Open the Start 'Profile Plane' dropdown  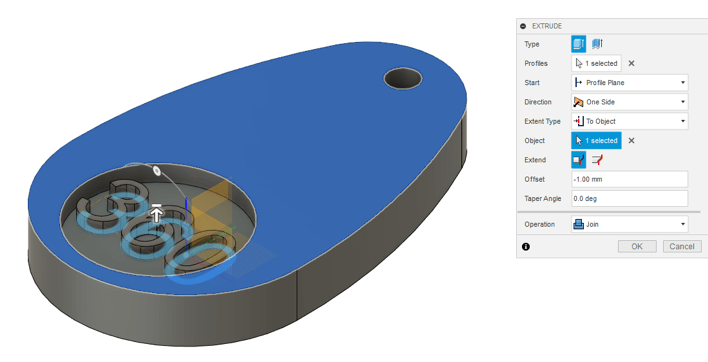click(629, 83)
